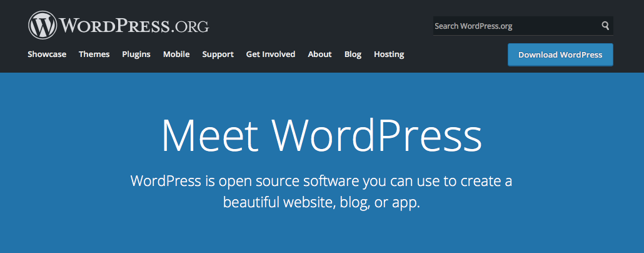Open the Themes menu item

94,54
